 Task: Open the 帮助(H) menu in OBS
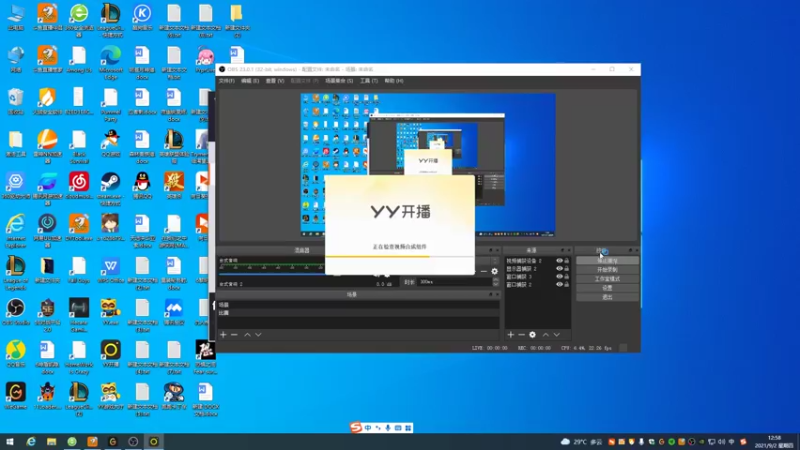point(393,81)
